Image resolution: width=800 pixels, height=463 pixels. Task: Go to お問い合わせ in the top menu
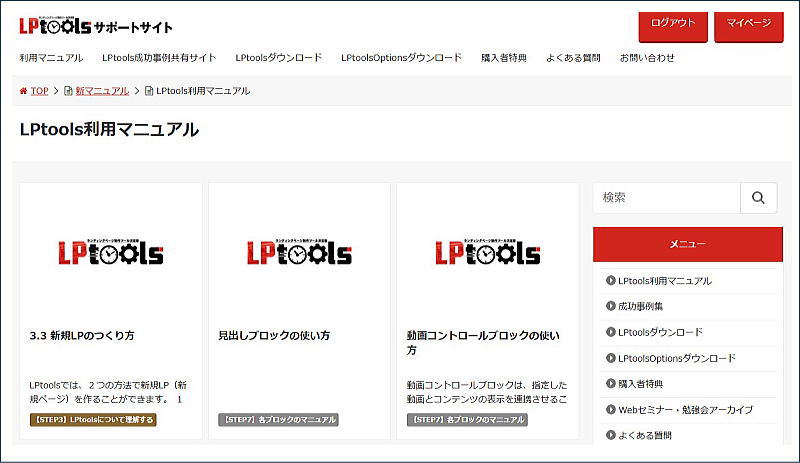647,58
